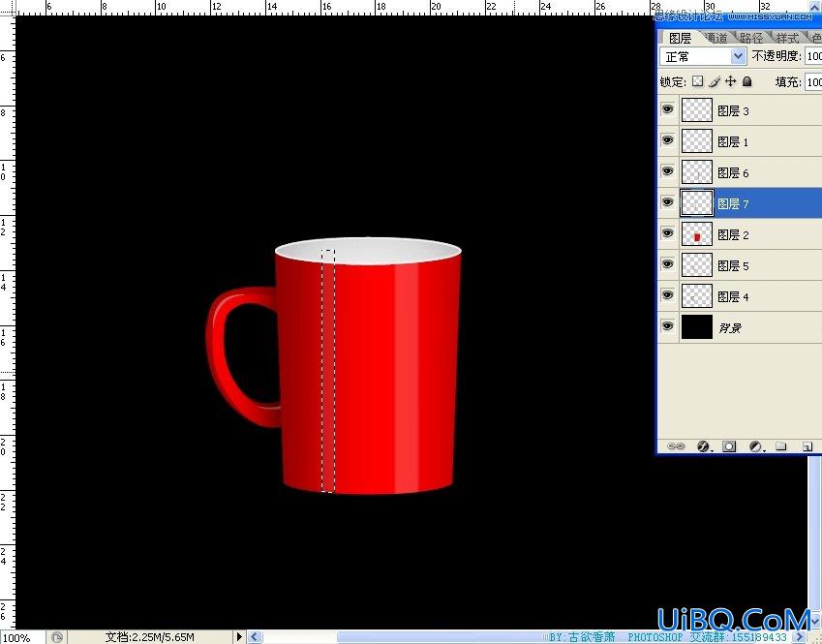Switch to the 图层 tab
The width and height of the screenshot is (822, 644).
[680, 38]
